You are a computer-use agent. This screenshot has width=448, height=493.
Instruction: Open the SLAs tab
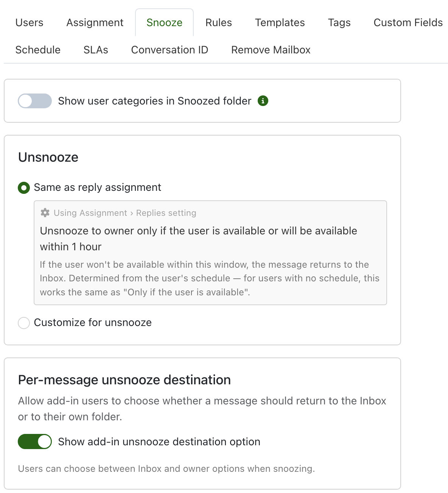[x=96, y=50]
